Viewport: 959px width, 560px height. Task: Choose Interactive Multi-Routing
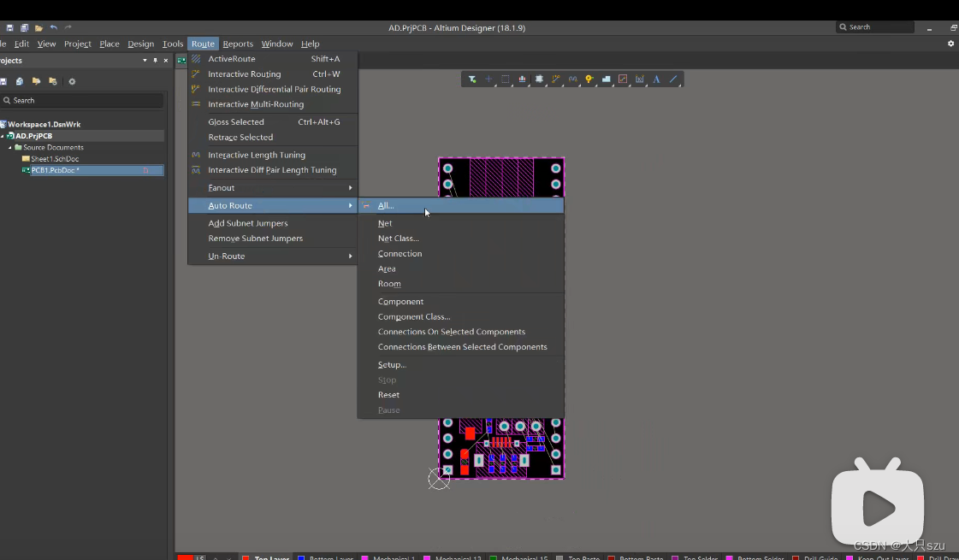(x=273, y=104)
